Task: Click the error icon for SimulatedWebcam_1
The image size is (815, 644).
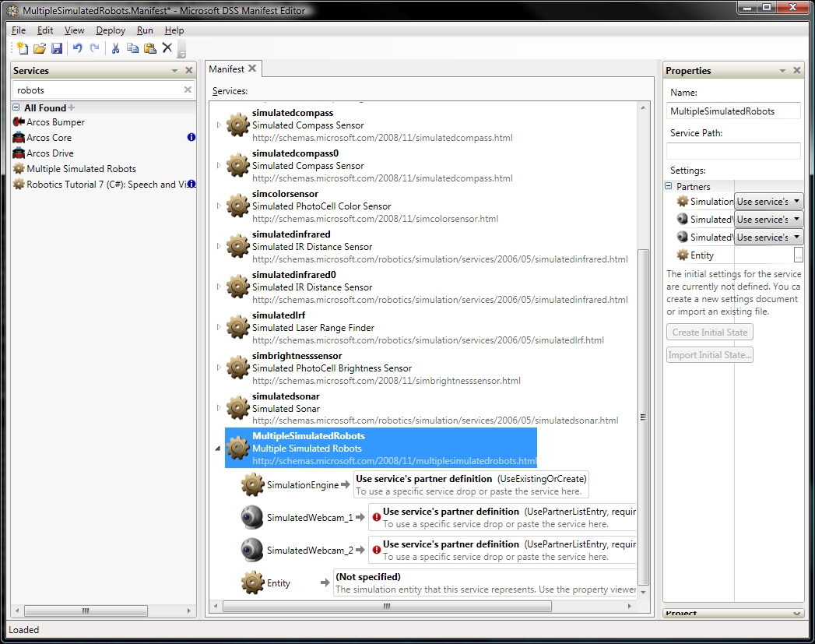Action: pyautogui.click(x=376, y=517)
